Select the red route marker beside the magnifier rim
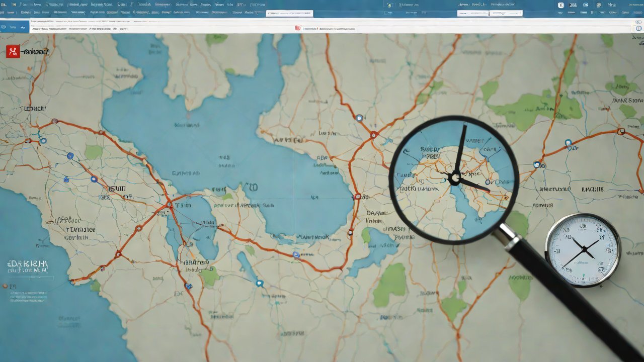 click(x=373, y=135)
